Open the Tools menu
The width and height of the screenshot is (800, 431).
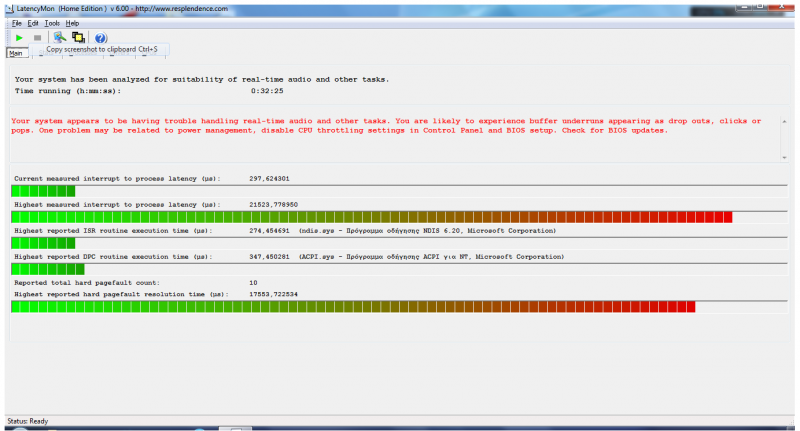tap(52, 22)
